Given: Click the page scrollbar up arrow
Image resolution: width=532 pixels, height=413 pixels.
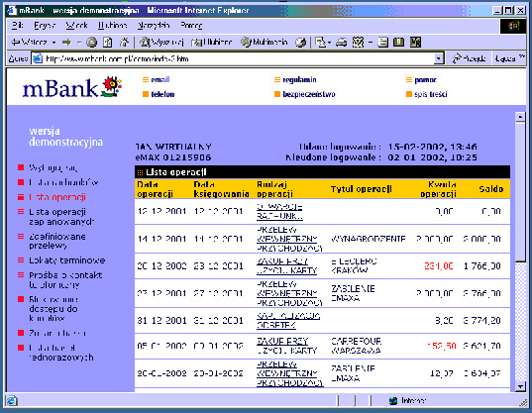Looking at the screenshot, I should tap(520, 117).
